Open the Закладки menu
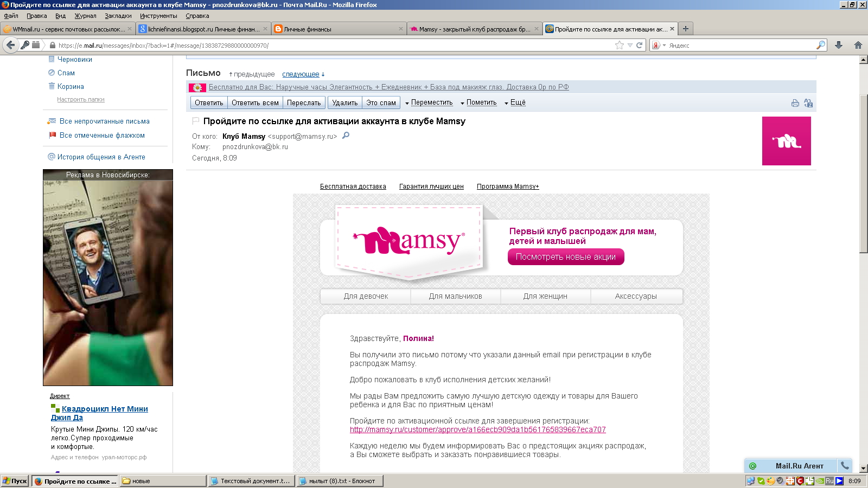 pos(118,16)
